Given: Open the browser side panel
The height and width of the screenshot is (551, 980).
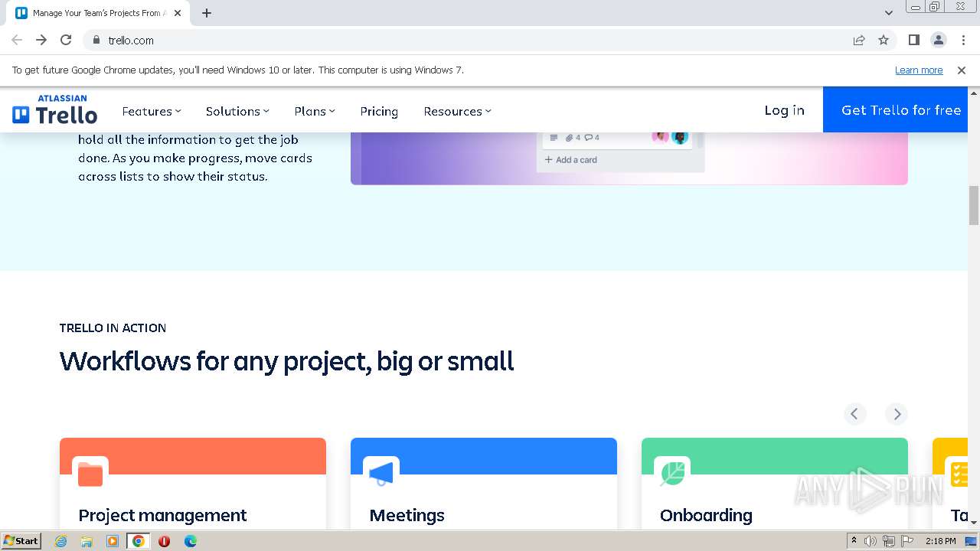Looking at the screenshot, I should click(913, 40).
